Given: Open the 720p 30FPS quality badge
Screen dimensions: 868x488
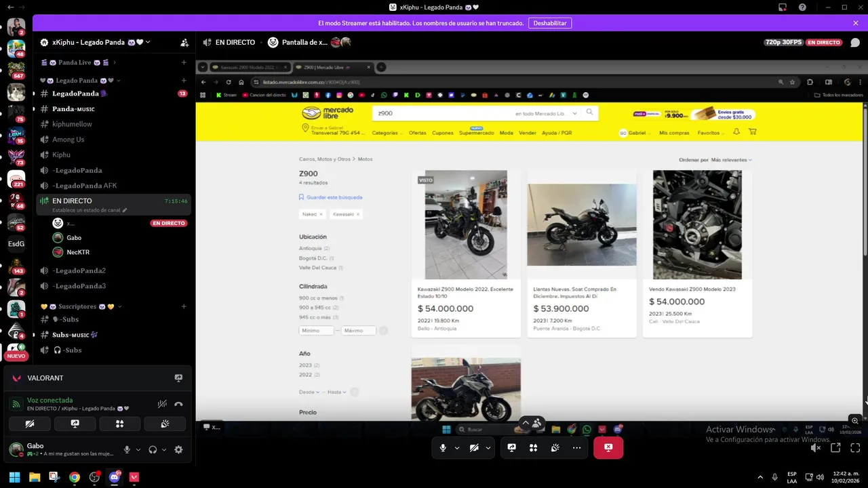Looking at the screenshot, I should (x=783, y=42).
